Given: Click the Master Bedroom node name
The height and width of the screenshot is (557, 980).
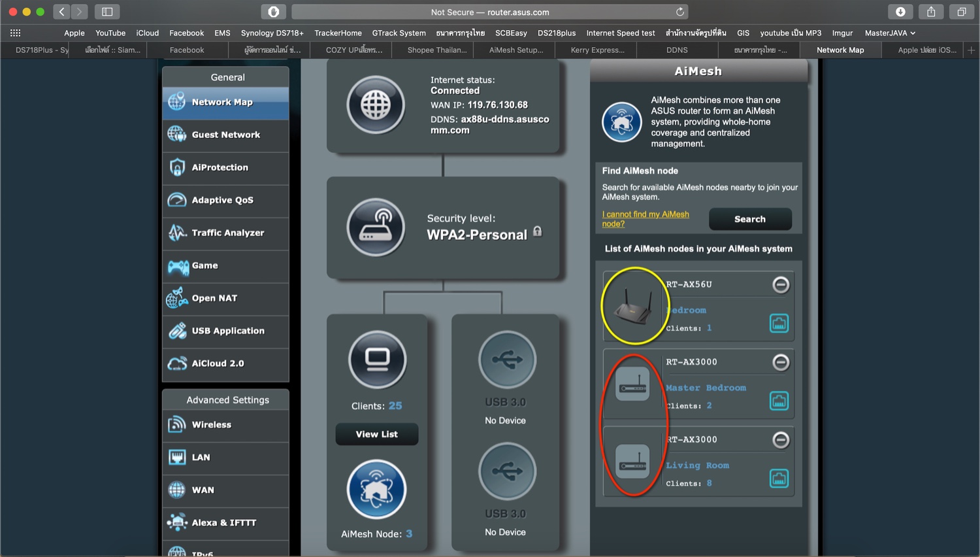Looking at the screenshot, I should click(706, 388).
